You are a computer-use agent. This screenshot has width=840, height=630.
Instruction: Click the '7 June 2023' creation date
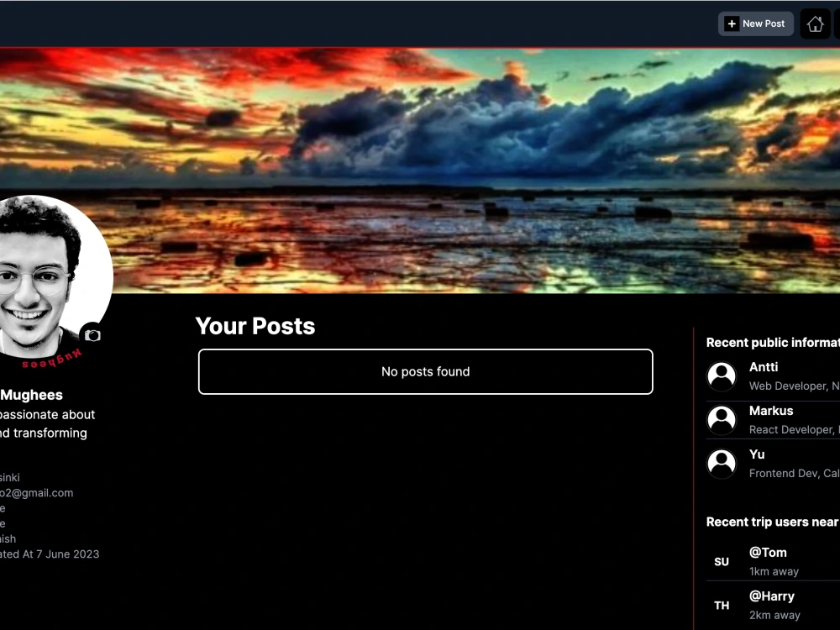click(67, 554)
